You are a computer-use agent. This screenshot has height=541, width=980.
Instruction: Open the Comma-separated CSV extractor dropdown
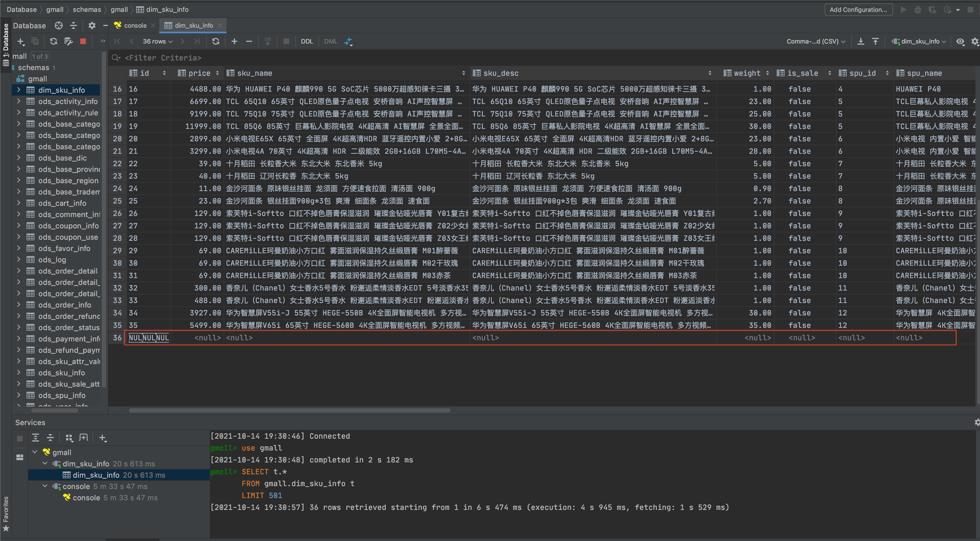pos(816,41)
